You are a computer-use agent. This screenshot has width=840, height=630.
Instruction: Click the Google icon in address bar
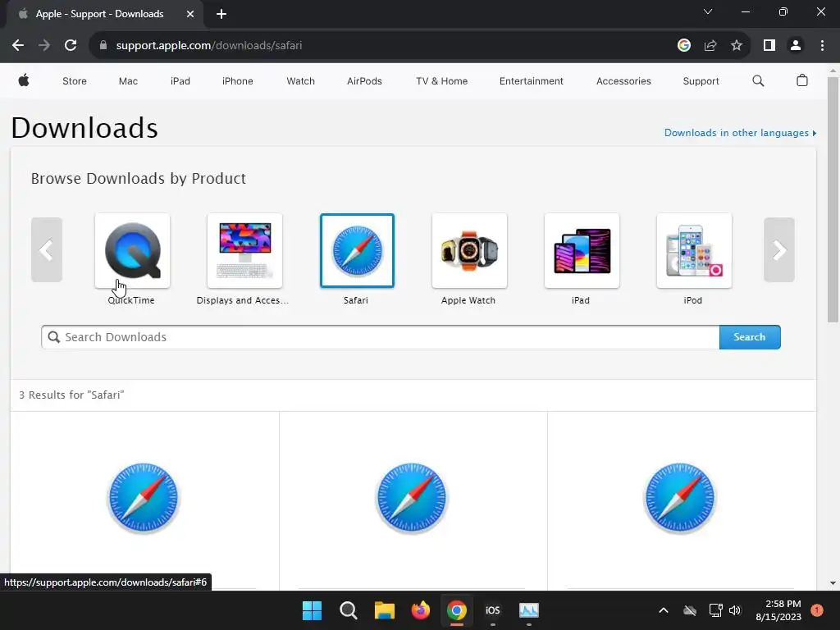point(683,46)
